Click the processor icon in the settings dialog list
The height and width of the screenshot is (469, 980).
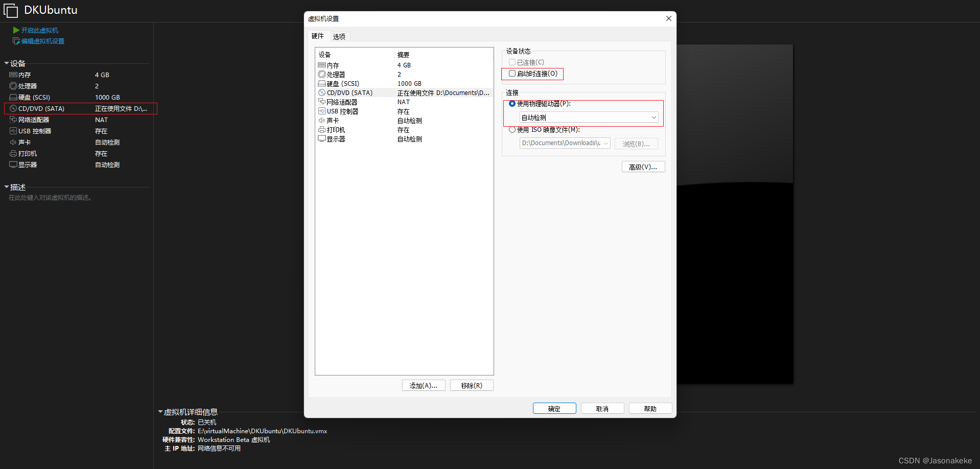click(322, 74)
